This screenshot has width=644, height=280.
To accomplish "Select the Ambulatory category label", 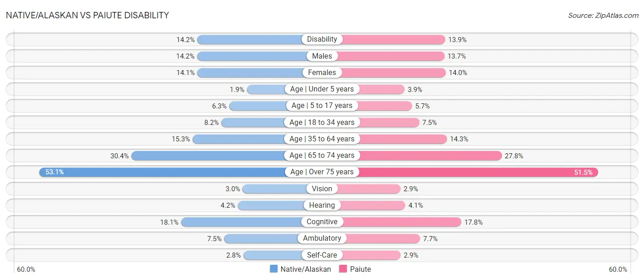I will pos(322,238).
